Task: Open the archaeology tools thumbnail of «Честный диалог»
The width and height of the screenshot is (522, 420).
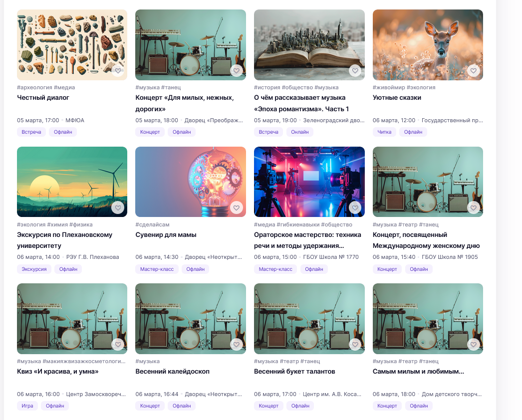Action: pos(72,44)
